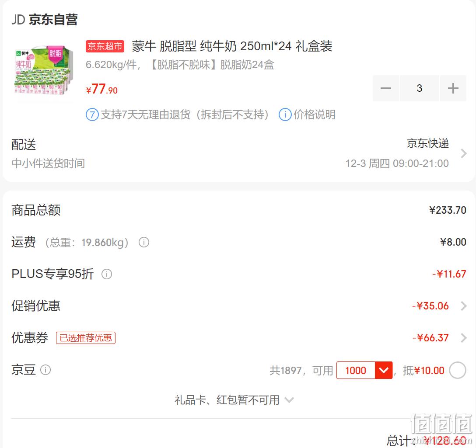Click the 中小件送货时间 label
This screenshot has width=476, height=448.
coord(48,163)
